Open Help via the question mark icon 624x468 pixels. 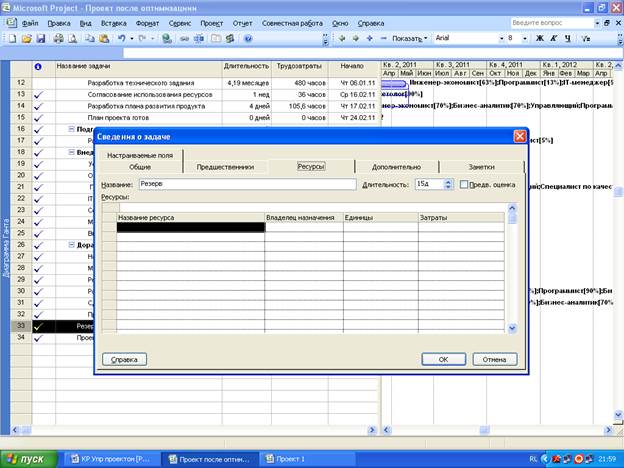[247, 38]
